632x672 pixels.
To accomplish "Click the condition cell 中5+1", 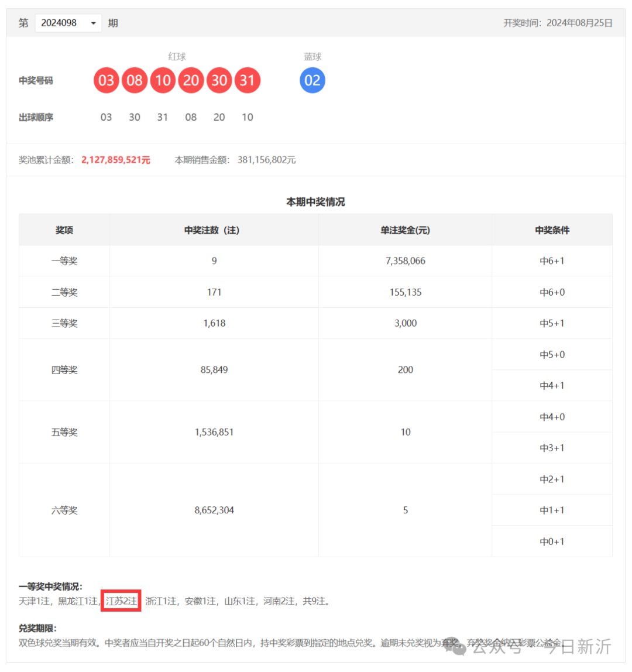I will [x=552, y=323].
